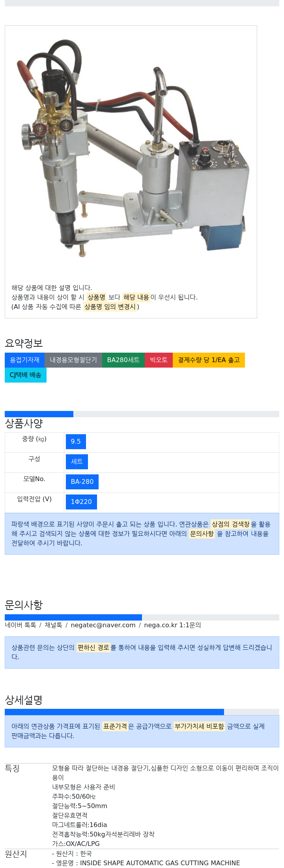Open the 네이버 톡톡 inquiry link
Screen dimensions: 284x868
point(21,625)
